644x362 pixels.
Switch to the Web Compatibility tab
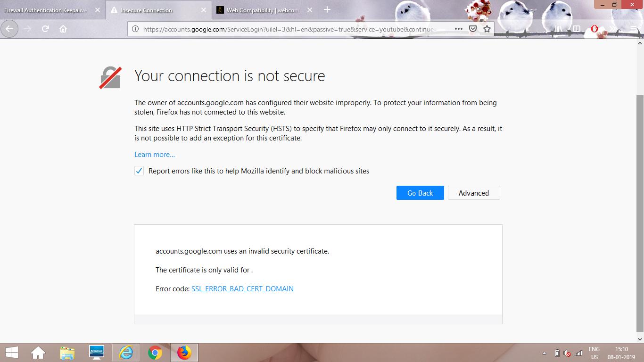click(262, 9)
